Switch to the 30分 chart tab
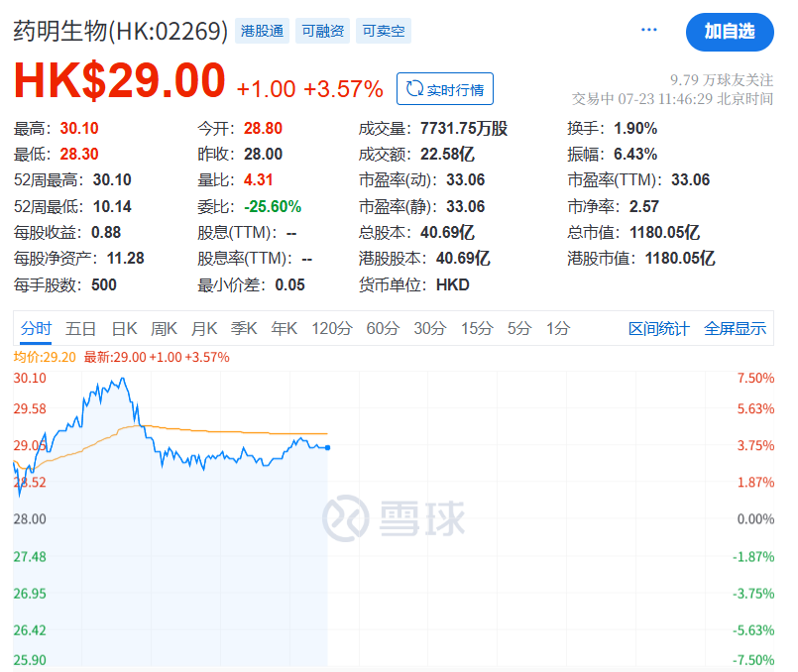 tap(430, 329)
